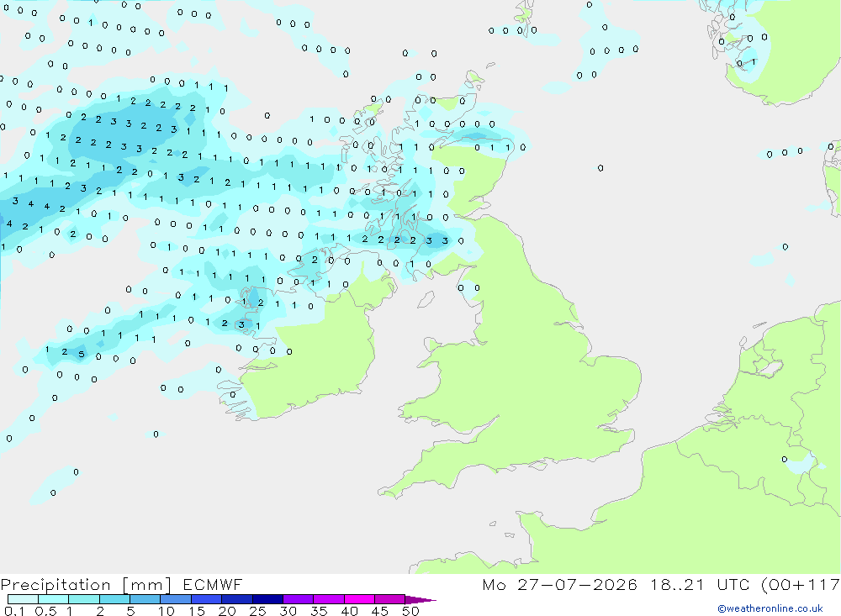The width and height of the screenshot is (841, 616).
Task: Click the legend tick label '35'
Action: click(319, 611)
